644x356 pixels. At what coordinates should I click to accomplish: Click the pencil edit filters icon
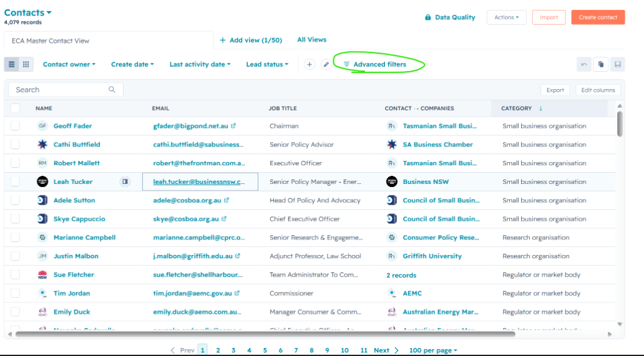click(326, 64)
